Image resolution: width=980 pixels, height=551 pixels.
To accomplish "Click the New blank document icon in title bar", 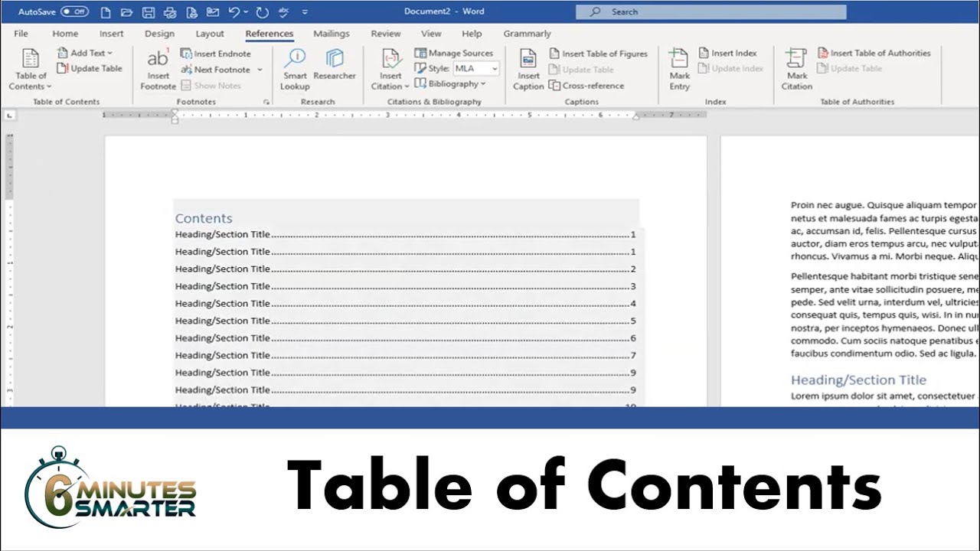I will coord(106,12).
